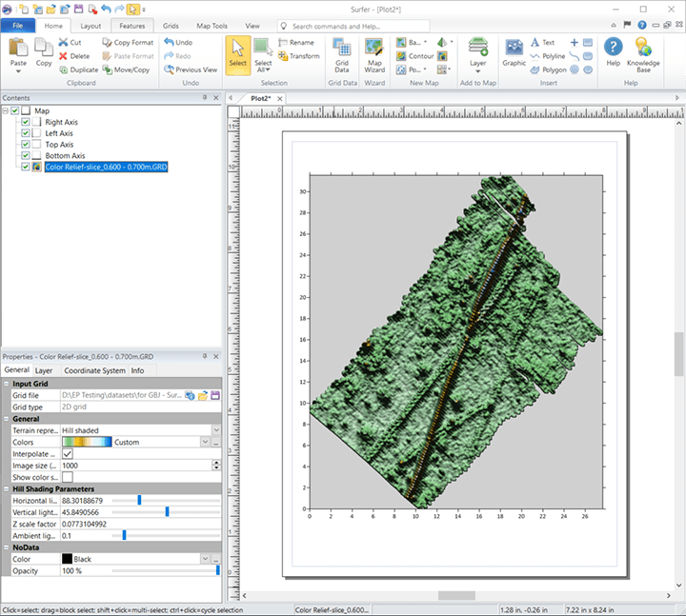Disable the Interpolate pixels checkbox

67,454
